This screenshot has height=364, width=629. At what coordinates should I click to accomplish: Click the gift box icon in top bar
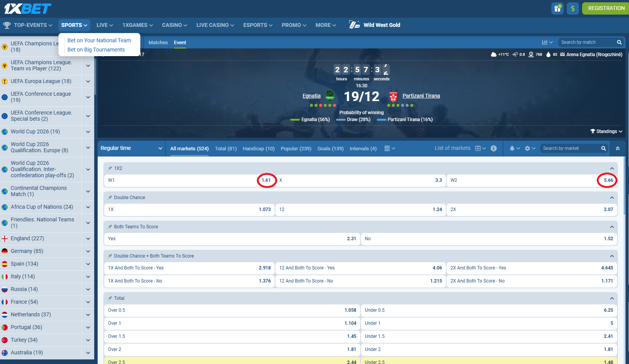(557, 8)
